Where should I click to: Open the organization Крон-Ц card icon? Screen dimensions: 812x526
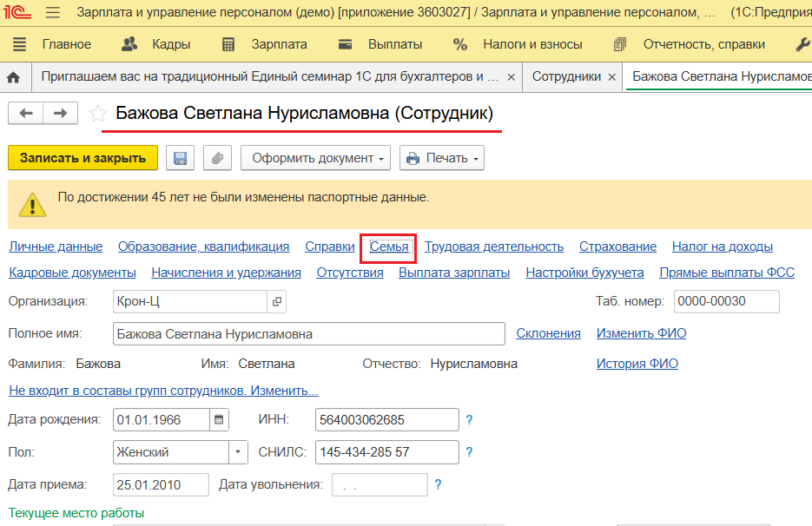click(277, 301)
